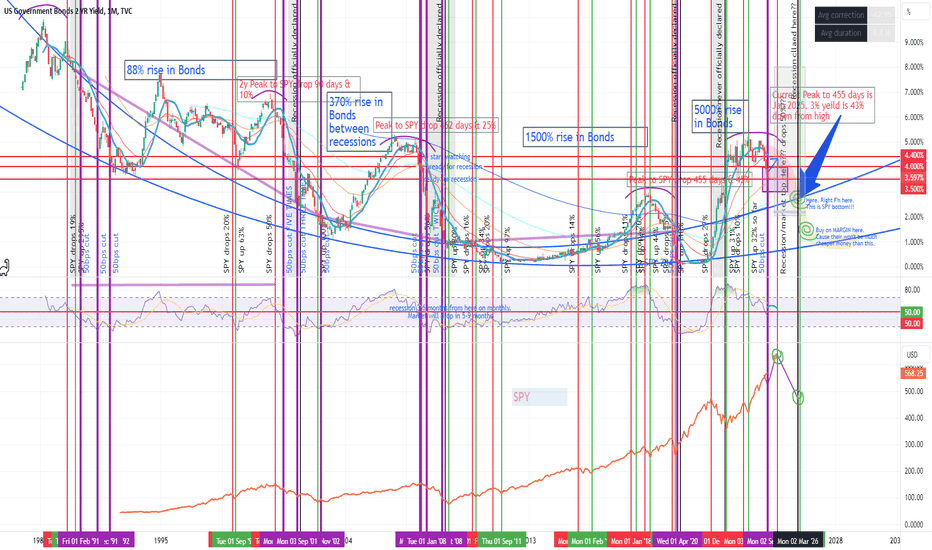Select 'Current Peak to 455 days is Jan 2025' note
The image size is (932, 550).
click(823, 105)
